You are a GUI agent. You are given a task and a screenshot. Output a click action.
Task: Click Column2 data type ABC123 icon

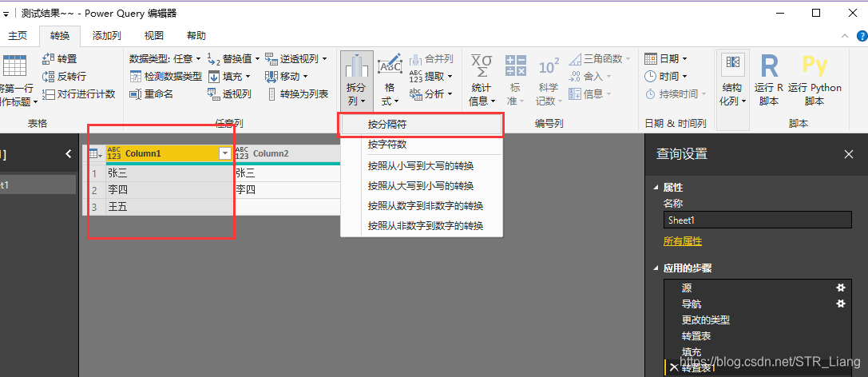tap(242, 153)
